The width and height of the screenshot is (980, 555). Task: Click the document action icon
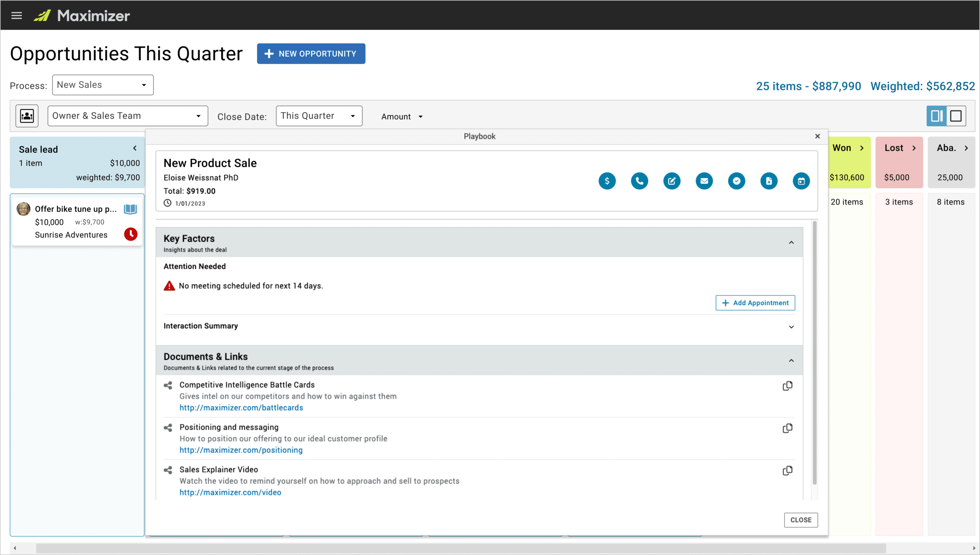[769, 180]
